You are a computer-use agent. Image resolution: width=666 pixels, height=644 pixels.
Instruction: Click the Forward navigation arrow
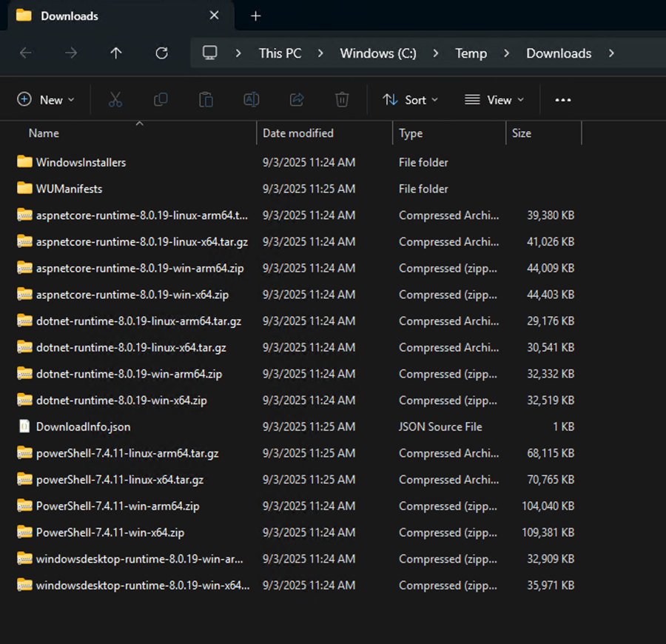71,53
